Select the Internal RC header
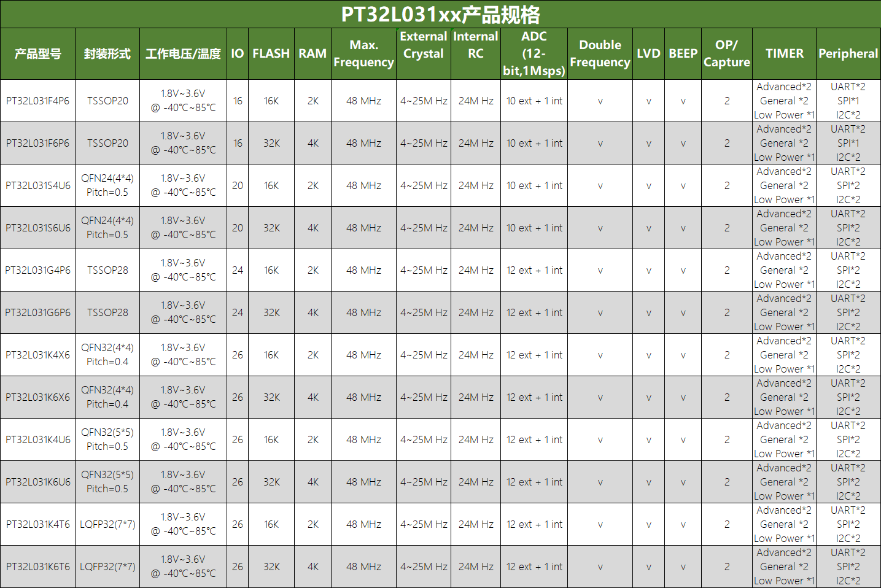 (476, 53)
